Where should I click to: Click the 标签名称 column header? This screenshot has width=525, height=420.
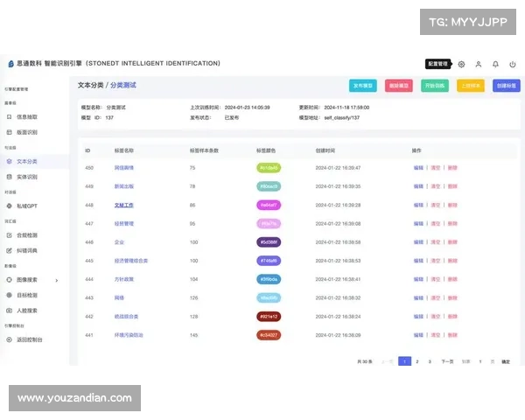124,150
